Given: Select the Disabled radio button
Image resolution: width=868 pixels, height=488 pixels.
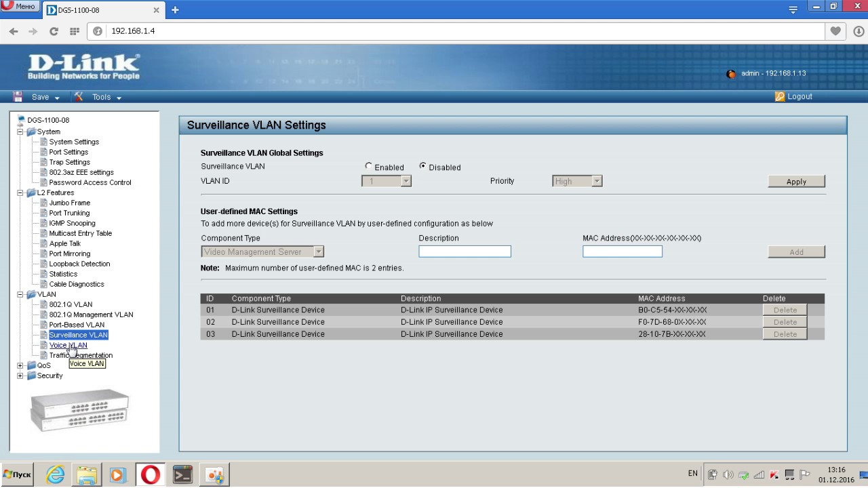Looking at the screenshot, I should point(423,166).
